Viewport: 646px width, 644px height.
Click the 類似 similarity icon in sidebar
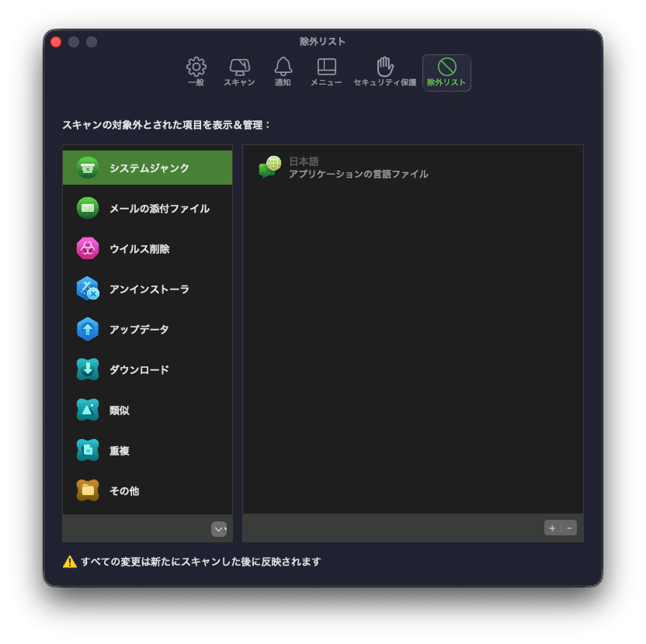(x=88, y=410)
